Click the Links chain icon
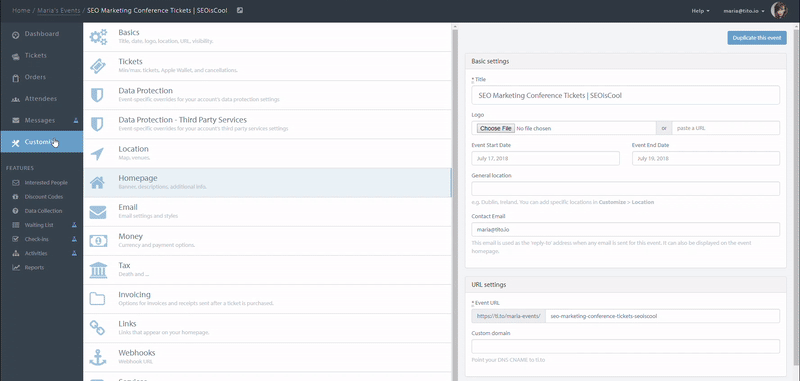 click(97, 328)
